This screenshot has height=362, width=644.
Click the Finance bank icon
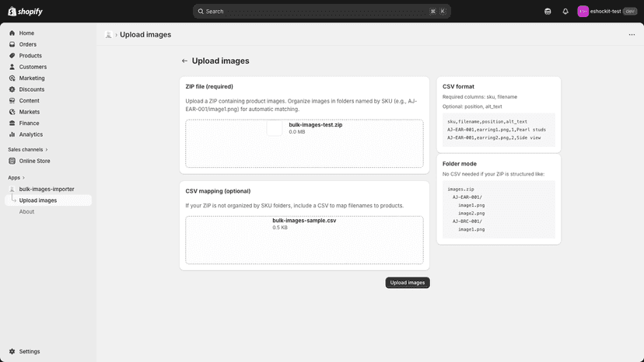(x=12, y=124)
